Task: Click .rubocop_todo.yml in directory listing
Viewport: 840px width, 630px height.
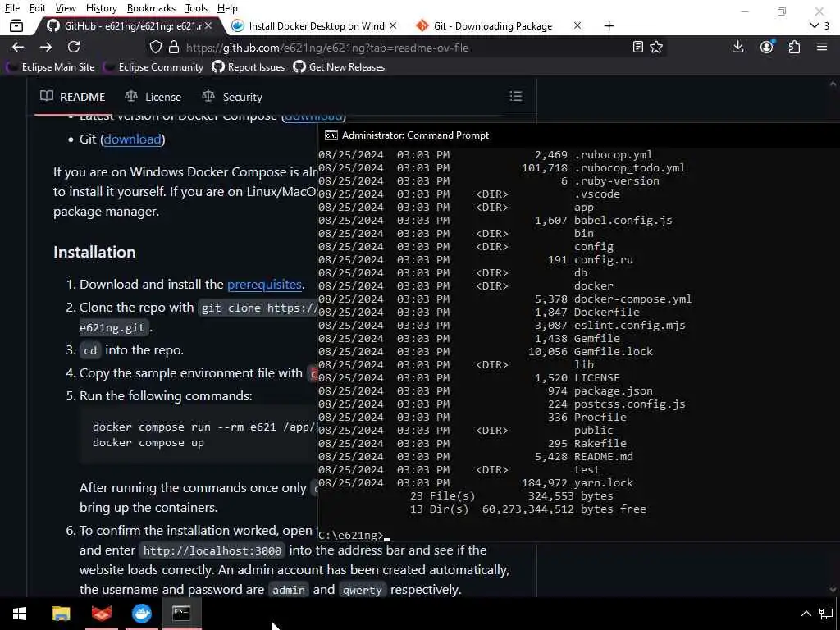Action: [x=629, y=167]
